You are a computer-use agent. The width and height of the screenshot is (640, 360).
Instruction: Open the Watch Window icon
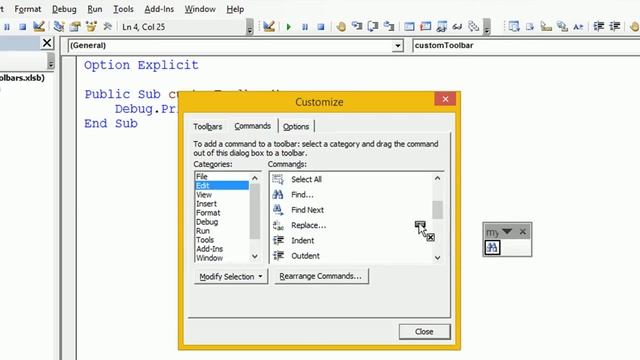[441, 27]
